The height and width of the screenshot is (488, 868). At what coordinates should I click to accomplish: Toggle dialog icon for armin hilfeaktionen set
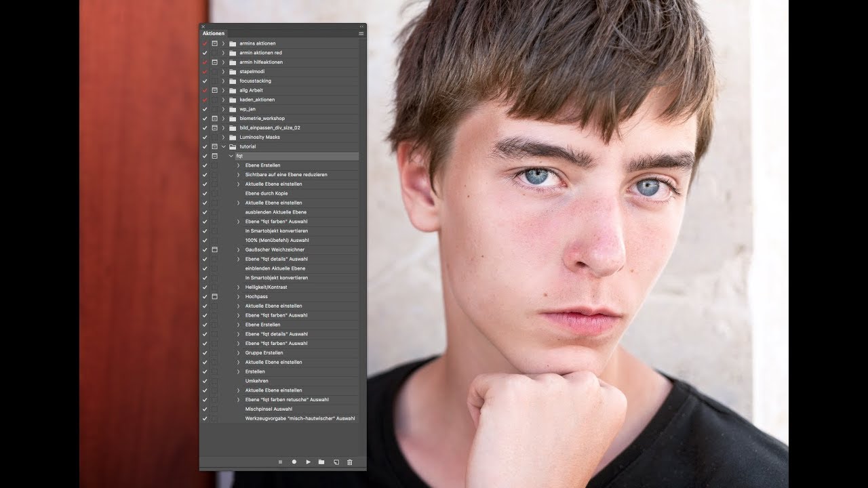pyautogui.click(x=214, y=62)
